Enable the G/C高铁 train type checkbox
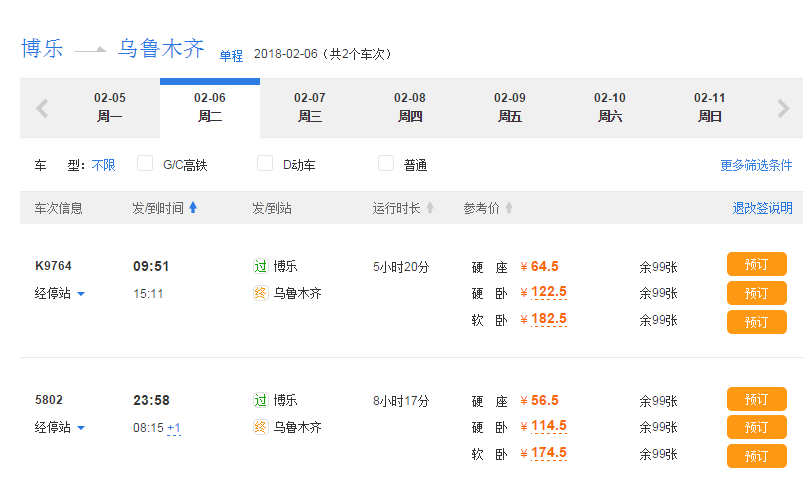 [145, 164]
